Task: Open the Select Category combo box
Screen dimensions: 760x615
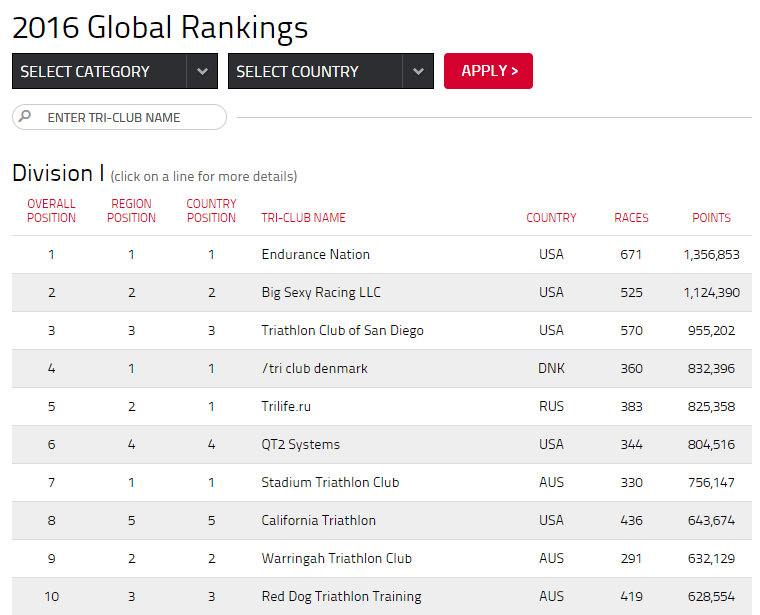Action: point(115,71)
